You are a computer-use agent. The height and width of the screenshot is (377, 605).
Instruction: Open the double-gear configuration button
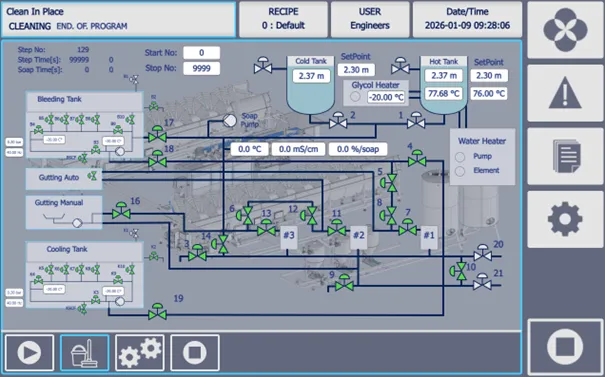(x=140, y=352)
